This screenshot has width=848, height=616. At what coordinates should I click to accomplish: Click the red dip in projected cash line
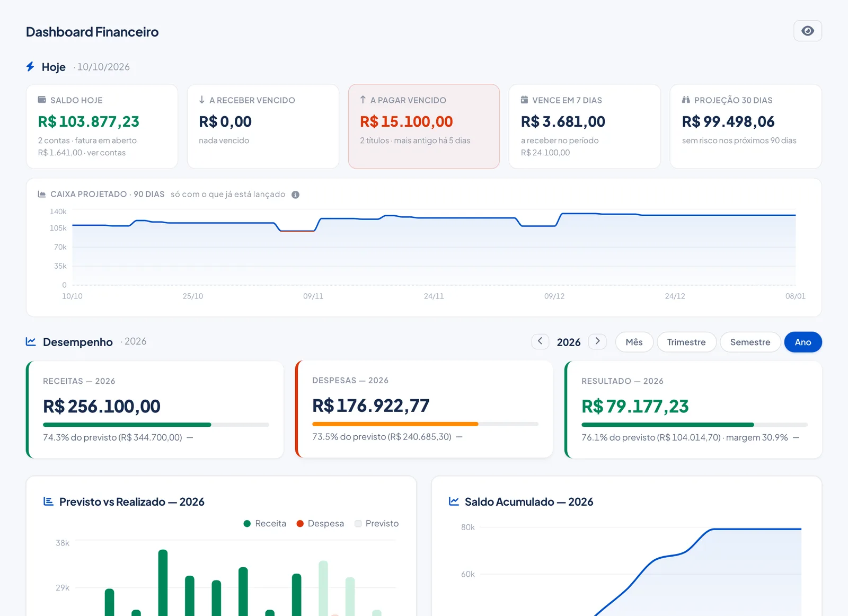[297, 231]
